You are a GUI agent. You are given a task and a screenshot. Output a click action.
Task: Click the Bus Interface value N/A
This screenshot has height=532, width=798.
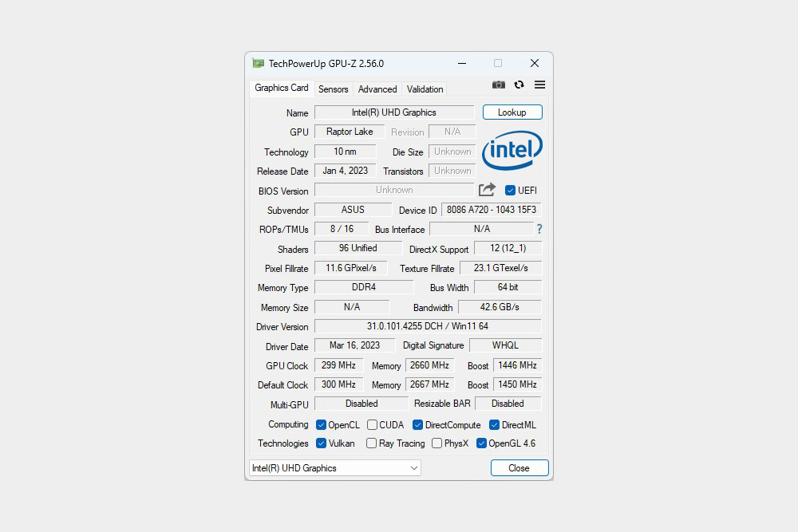tap(482, 229)
